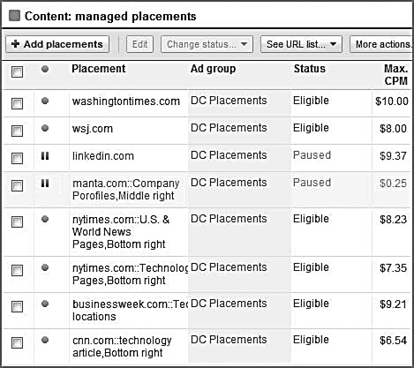Image resolution: width=414 pixels, height=368 pixels.
Task: Open nytimes.com Technology Pages placement
Action: pyautogui.click(x=130, y=274)
